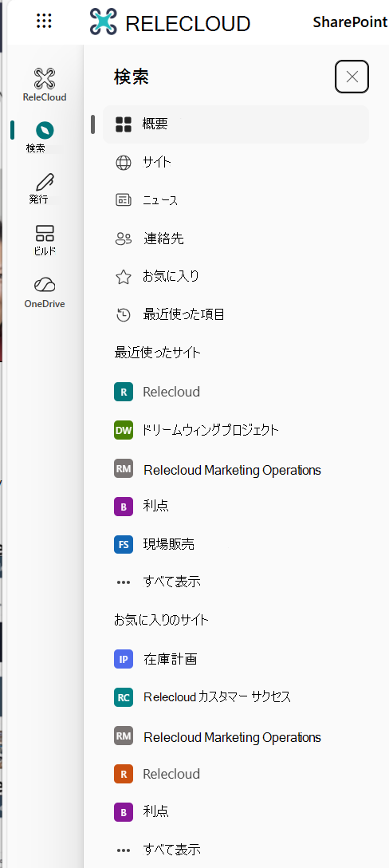The width and height of the screenshot is (389, 868).
Task: Select 概要 in the 検索 panel
Action: coord(236,124)
